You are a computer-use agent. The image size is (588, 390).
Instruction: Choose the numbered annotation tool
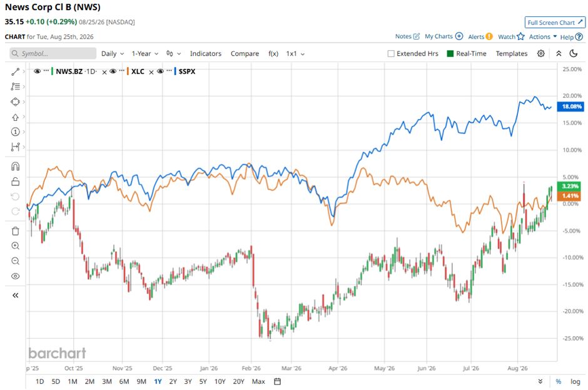(x=15, y=131)
